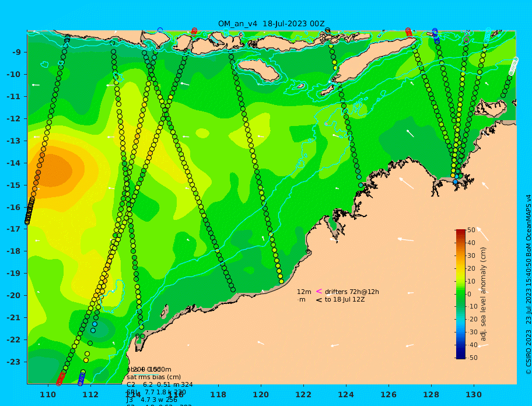Click the latitude axis label '-15'
This screenshot has width=532, height=406.
pyautogui.click(x=14, y=185)
